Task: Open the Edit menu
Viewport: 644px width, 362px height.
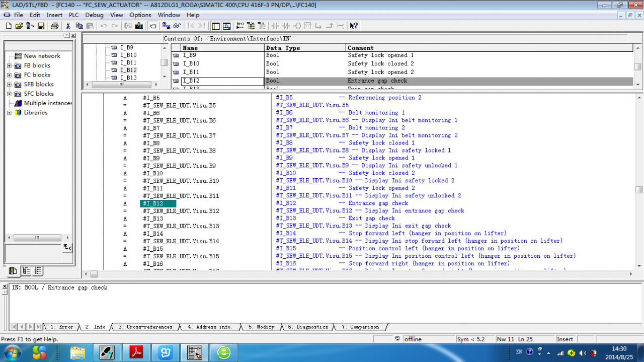Action: (35, 15)
